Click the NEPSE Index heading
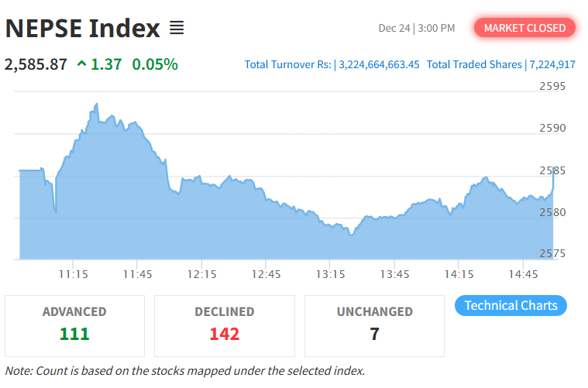The width and height of the screenshot is (588, 388). (x=83, y=29)
